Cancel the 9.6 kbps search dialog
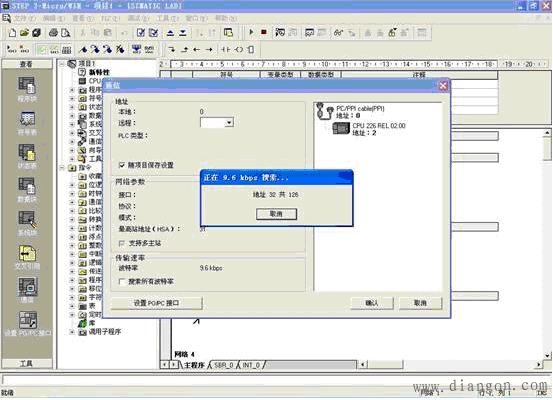 pos(276,214)
